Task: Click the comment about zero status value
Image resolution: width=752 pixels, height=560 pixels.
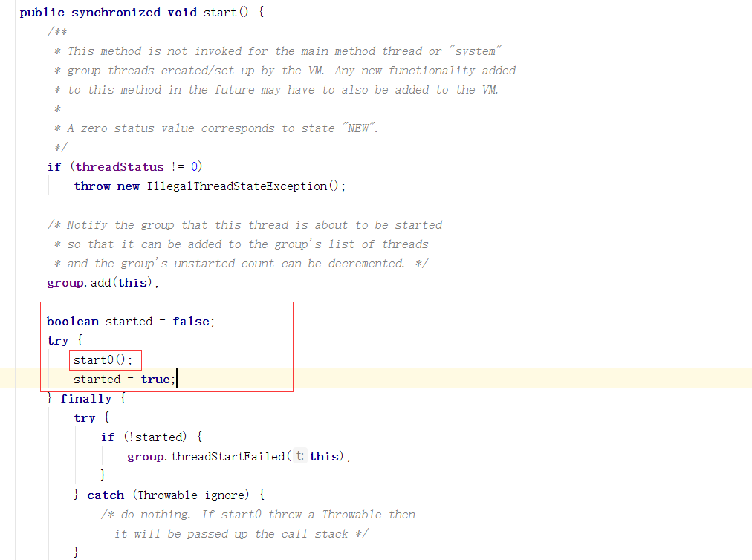Action: pyautogui.click(x=216, y=128)
